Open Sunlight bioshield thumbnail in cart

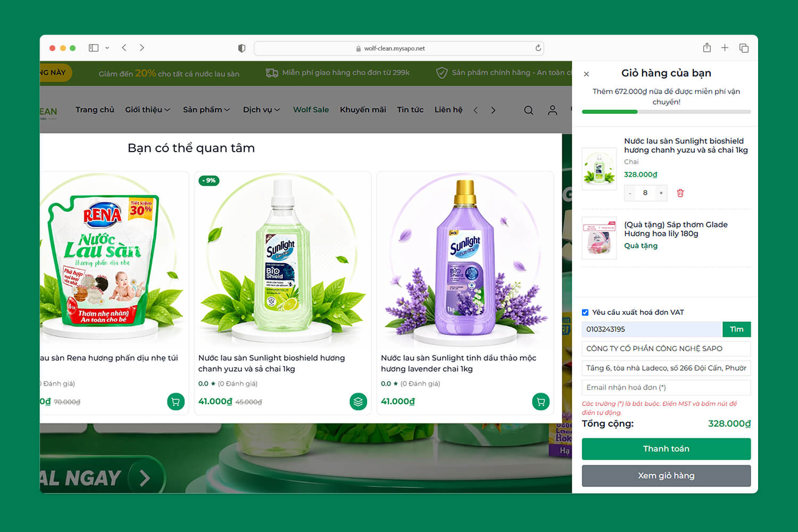coord(599,169)
